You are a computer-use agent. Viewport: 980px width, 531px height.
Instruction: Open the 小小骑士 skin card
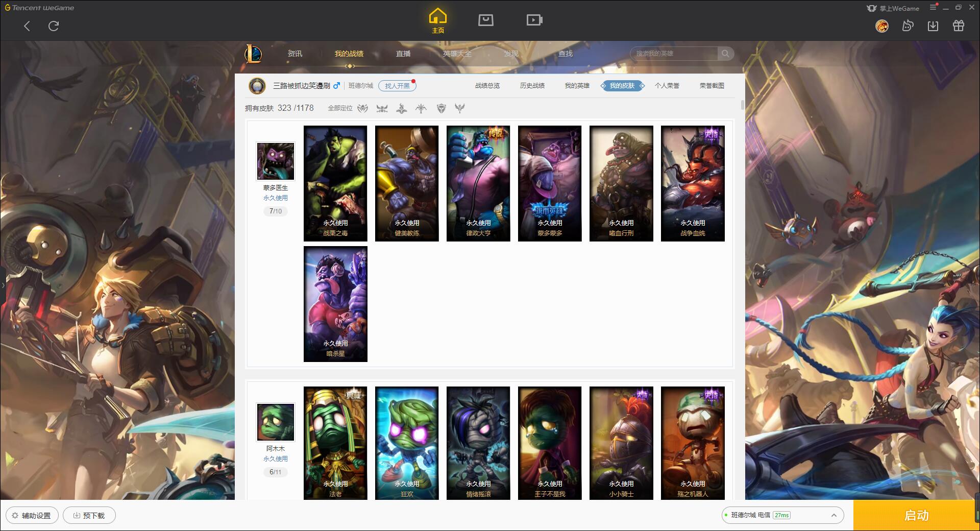point(621,443)
